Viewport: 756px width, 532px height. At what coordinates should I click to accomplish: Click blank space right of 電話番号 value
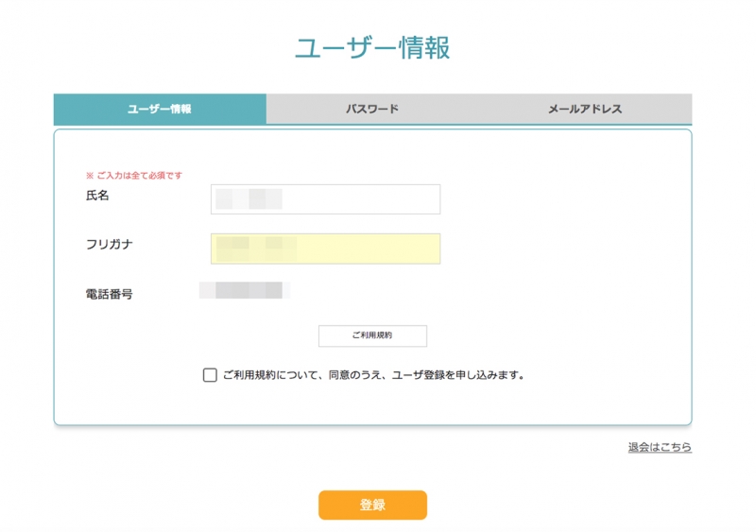[x=472, y=291]
